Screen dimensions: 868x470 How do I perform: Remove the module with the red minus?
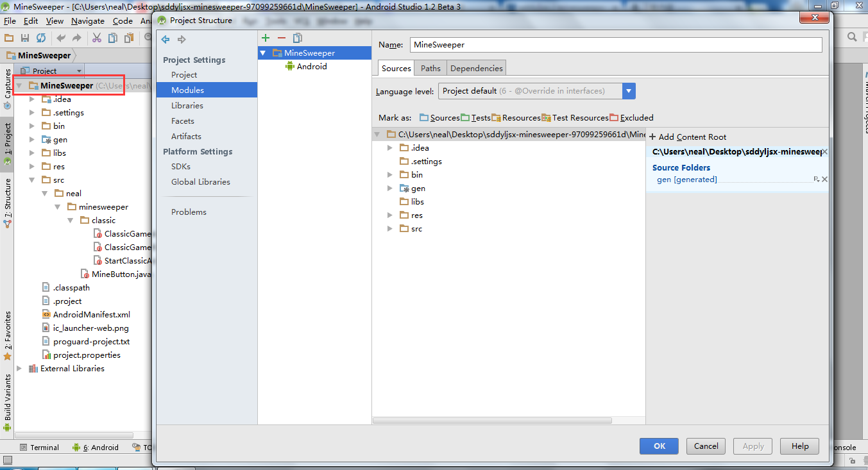pyautogui.click(x=282, y=38)
